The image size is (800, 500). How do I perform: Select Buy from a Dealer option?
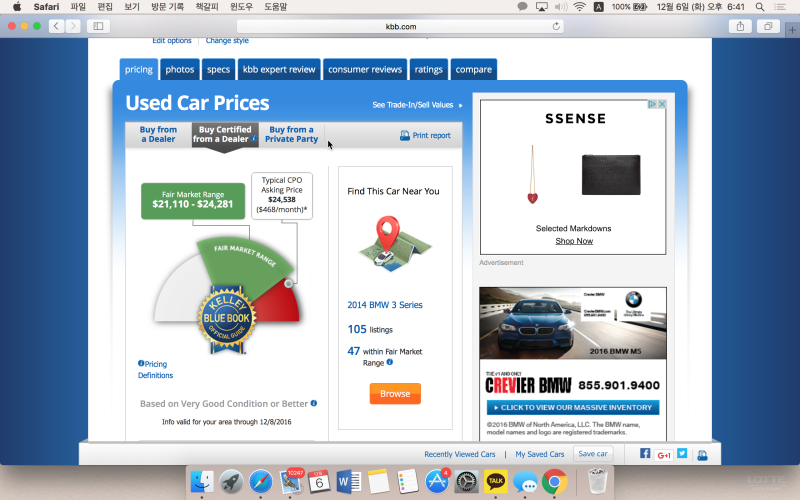pyautogui.click(x=158, y=134)
